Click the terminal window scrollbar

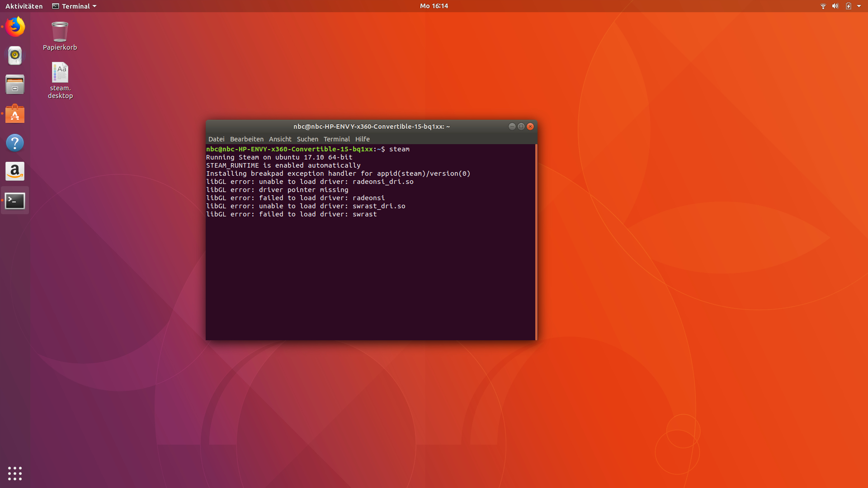(536, 242)
